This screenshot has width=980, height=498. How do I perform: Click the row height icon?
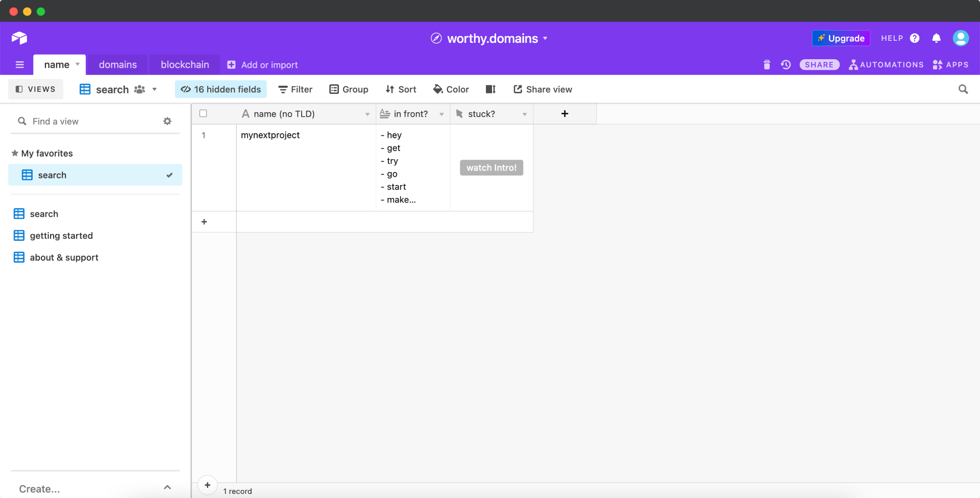[x=491, y=89]
